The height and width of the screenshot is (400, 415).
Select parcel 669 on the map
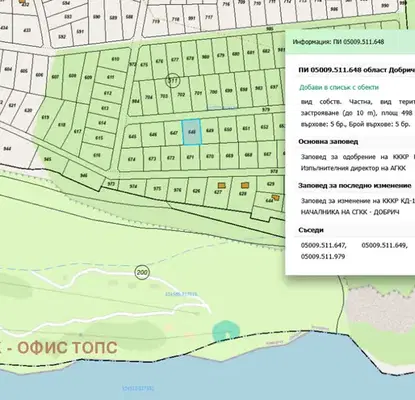229,156
